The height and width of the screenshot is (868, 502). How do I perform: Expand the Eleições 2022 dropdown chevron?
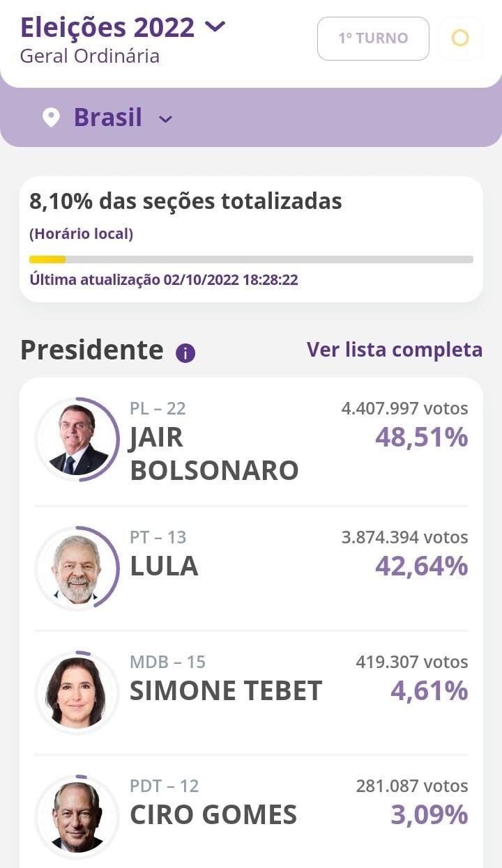click(x=215, y=27)
